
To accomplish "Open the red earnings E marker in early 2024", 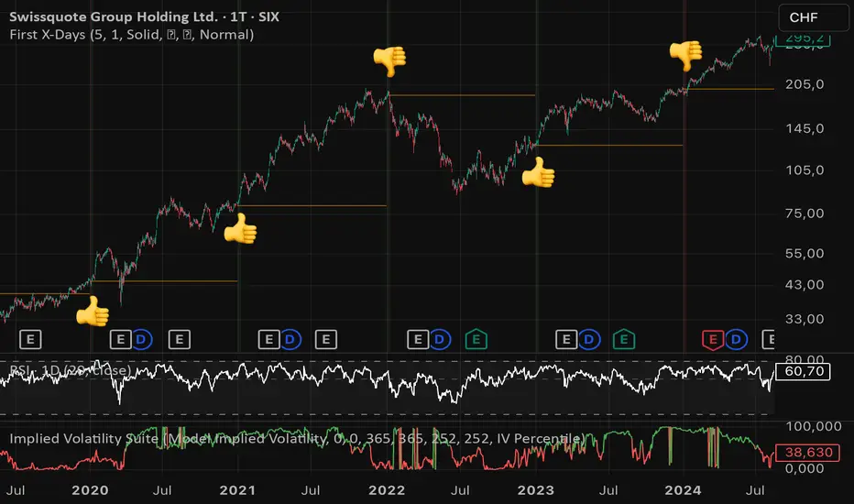I will (x=713, y=340).
